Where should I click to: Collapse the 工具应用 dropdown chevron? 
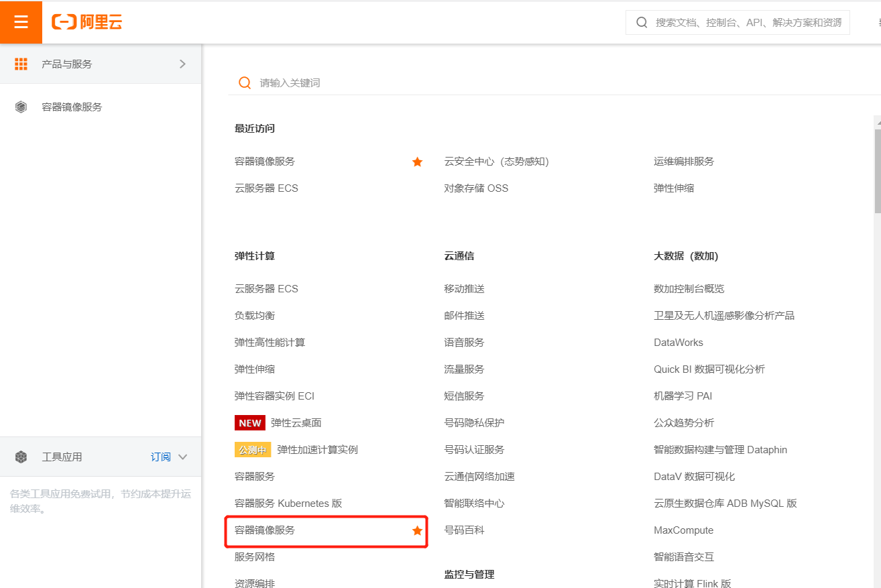tap(182, 457)
